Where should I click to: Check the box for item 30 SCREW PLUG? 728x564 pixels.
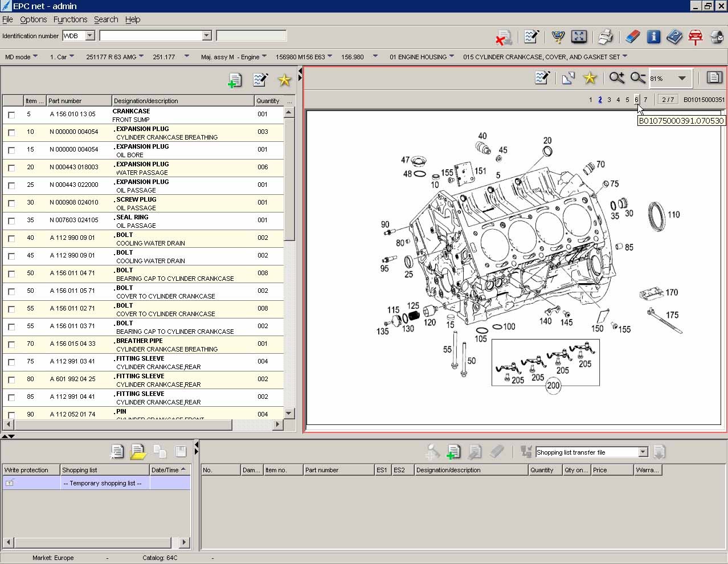tap(11, 203)
